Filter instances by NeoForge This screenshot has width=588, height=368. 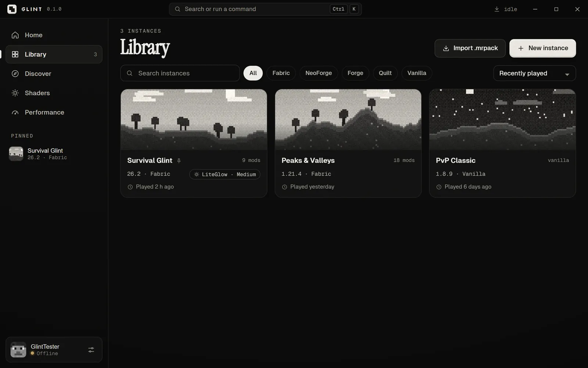[x=319, y=73]
